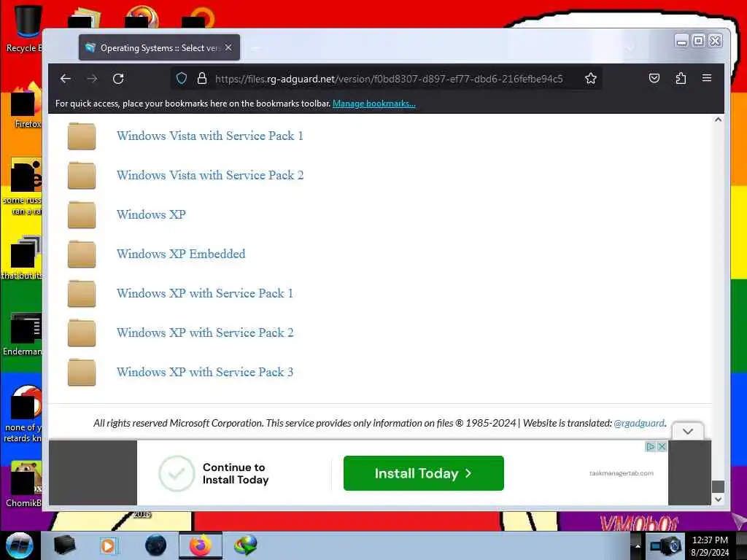Click folder icon beside XP Service Pack 1

pyautogui.click(x=82, y=293)
